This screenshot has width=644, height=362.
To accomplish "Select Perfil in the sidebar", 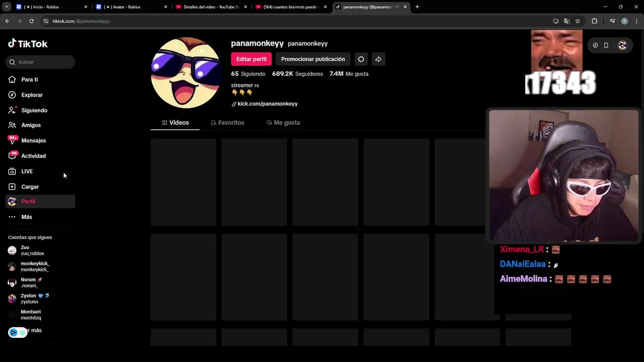I will [x=40, y=202].
